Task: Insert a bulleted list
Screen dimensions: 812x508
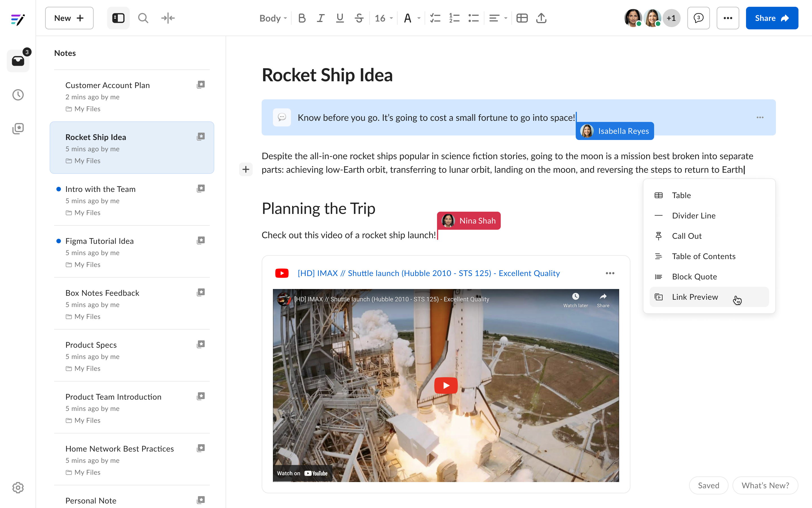Action: (473, 18)
